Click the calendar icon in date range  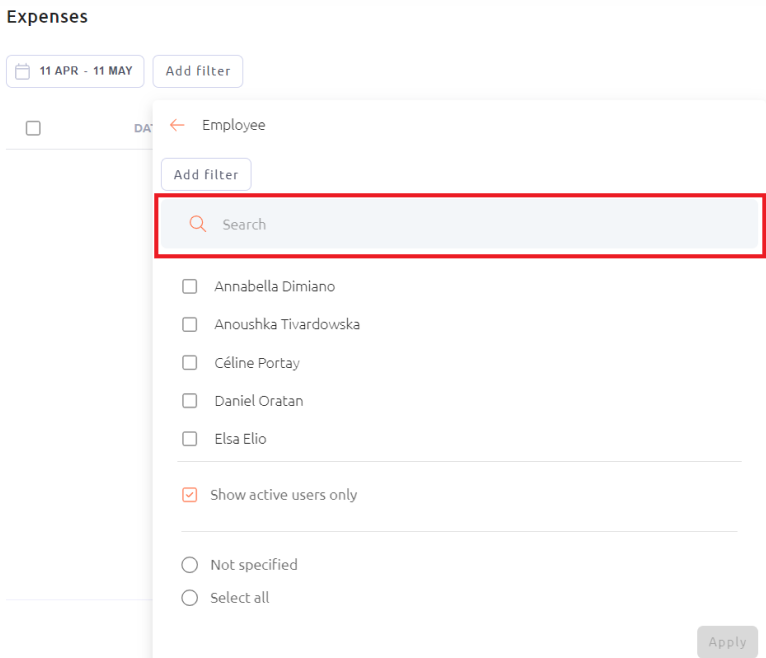[x=22, y=71]
